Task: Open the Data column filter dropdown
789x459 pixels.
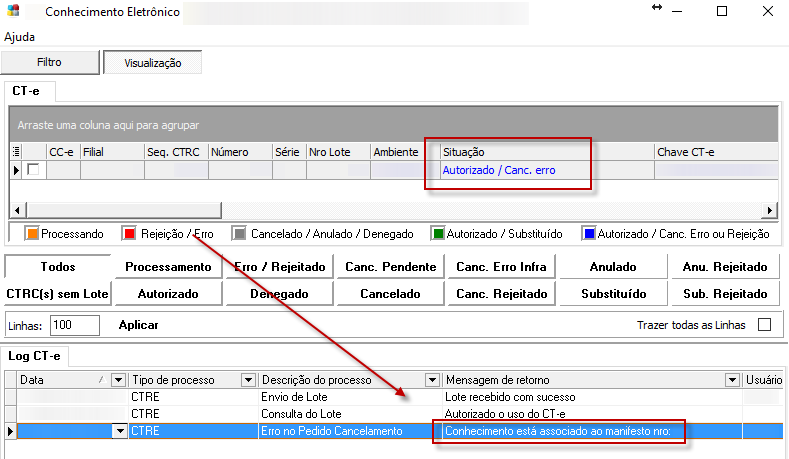Action: tap(119, 380)
